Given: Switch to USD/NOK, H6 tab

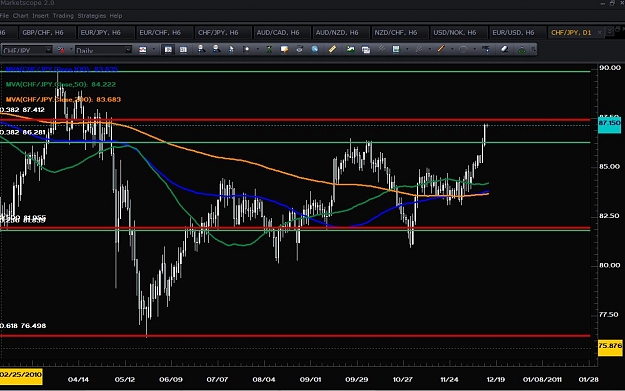Looking at the screenshot, I should click(x=458, y=33).
